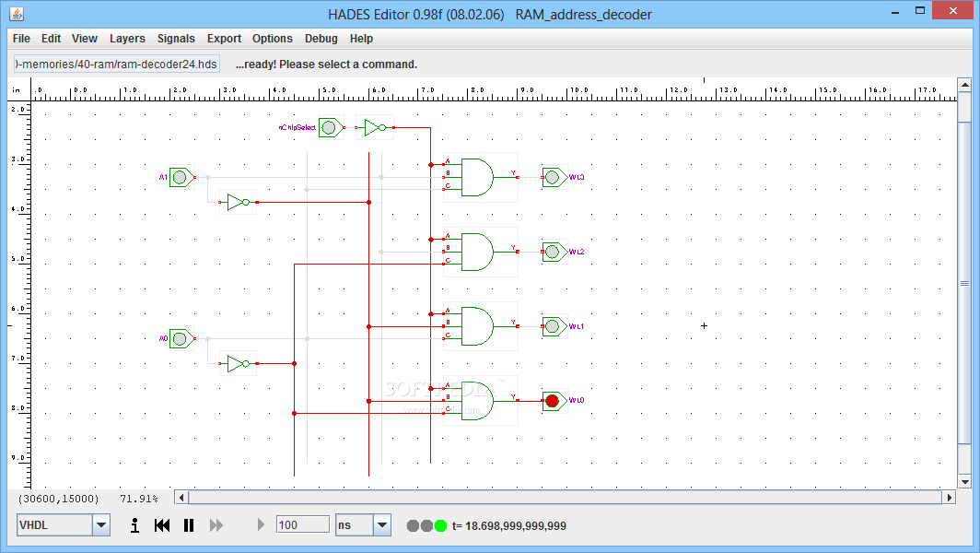Click the 71.91% zoom readout
This screenshot has height=553, width=980.
tap(139, 499)
